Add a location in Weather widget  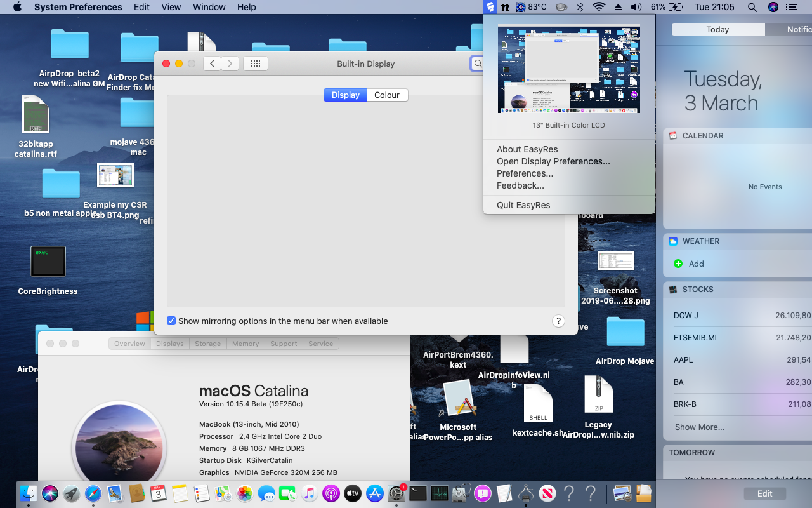[689, 264]
